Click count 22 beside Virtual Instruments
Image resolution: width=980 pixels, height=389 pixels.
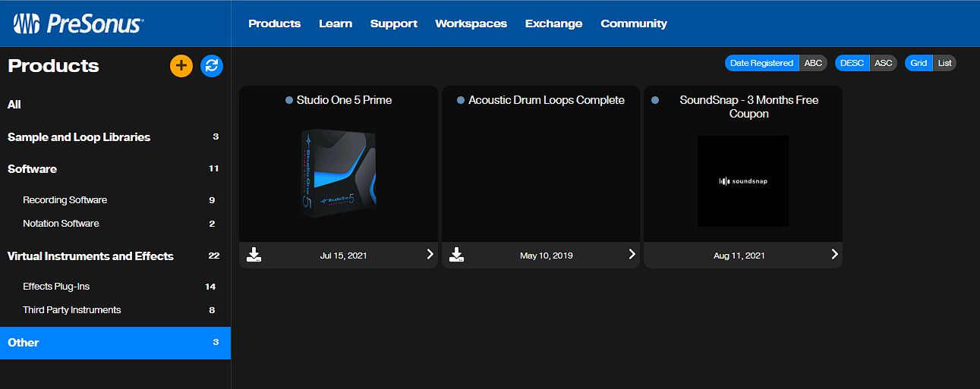click(214, 256)
